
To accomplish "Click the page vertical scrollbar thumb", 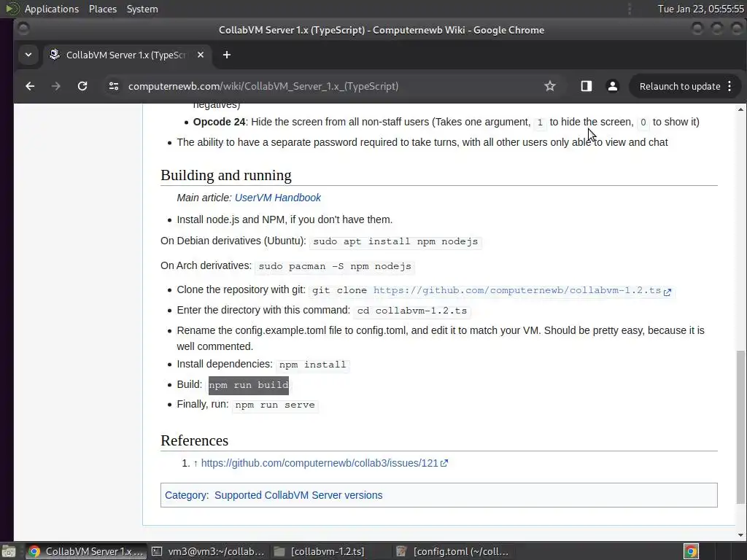I will 740,427.
